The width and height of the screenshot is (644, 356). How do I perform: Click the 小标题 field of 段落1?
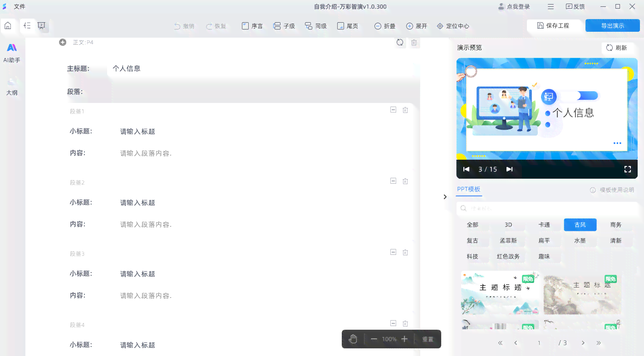click(x=263, y=132)
